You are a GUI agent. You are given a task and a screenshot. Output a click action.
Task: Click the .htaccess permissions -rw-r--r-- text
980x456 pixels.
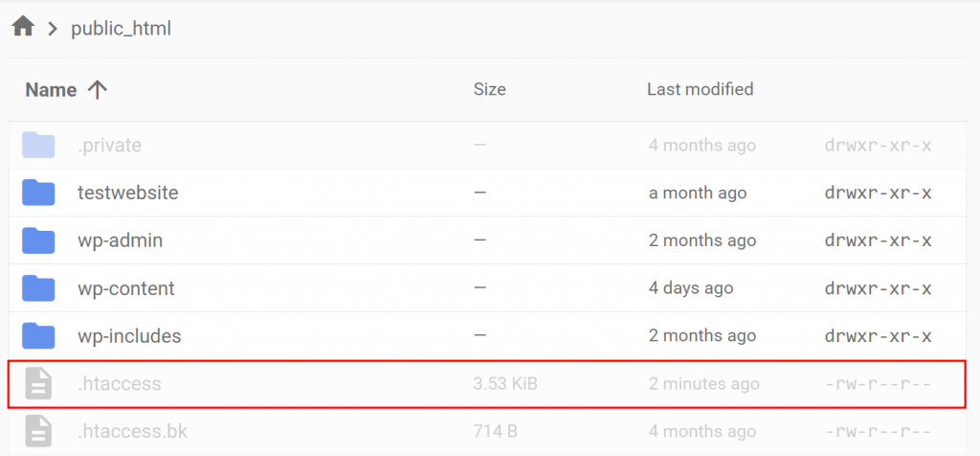coord(878,384)
